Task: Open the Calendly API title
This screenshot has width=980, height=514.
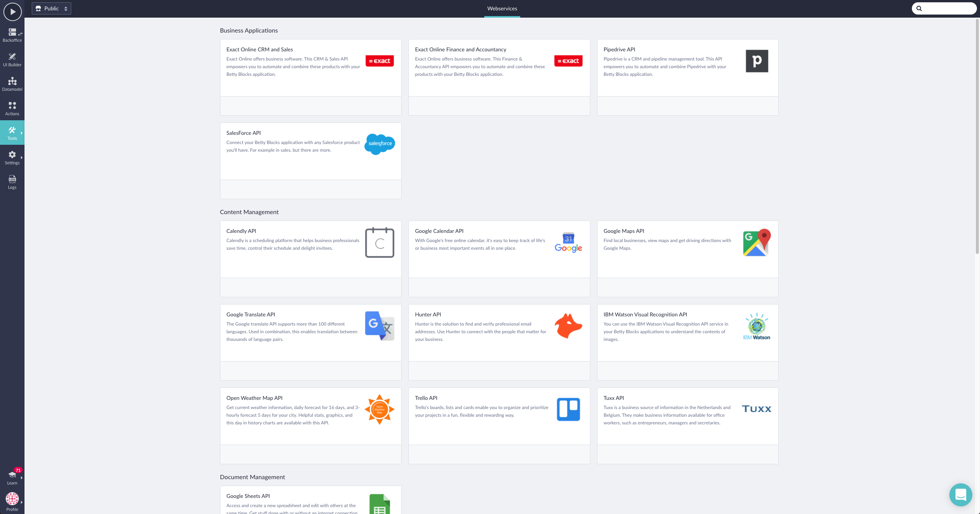Action: 241,231
